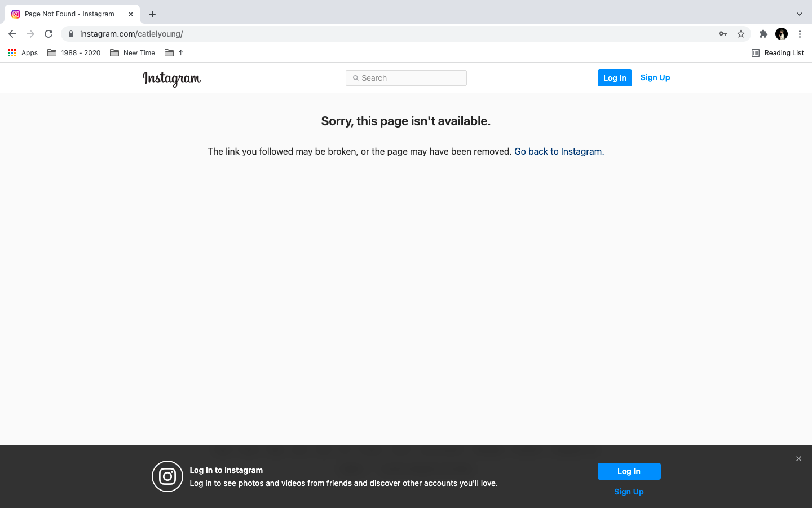This screenshot has height=508, width=812.
Task: Open the Reading List panel
Action: (778, 53)
